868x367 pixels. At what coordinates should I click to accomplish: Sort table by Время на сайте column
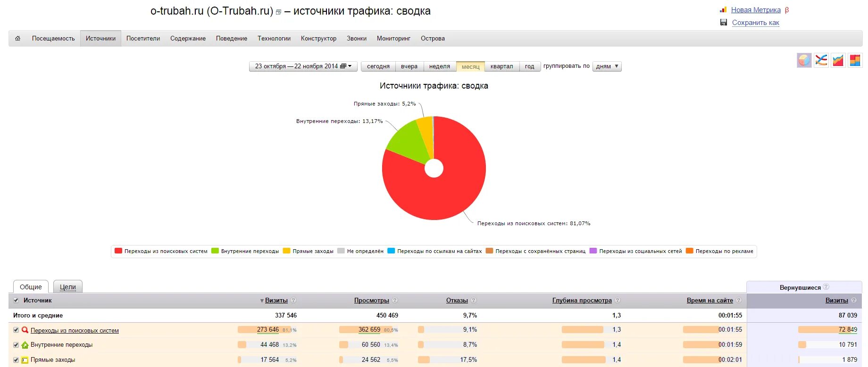point(710,301)
